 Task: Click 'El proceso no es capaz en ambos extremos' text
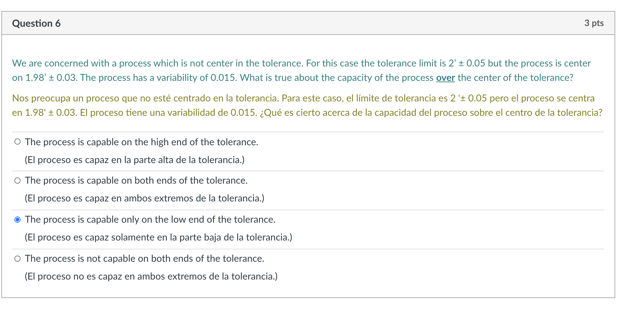click(151, 276)
